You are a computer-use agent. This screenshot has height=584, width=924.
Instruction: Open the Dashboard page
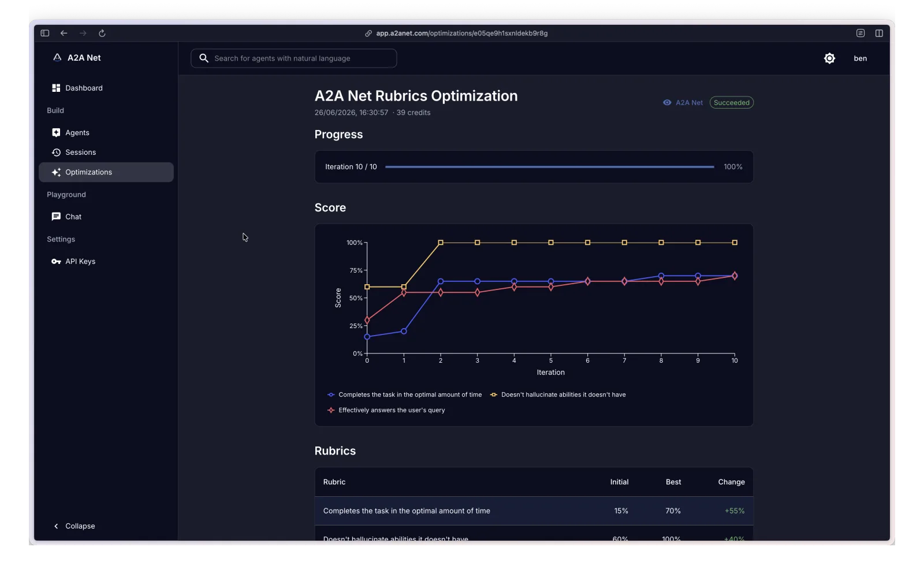click(106, 88)
